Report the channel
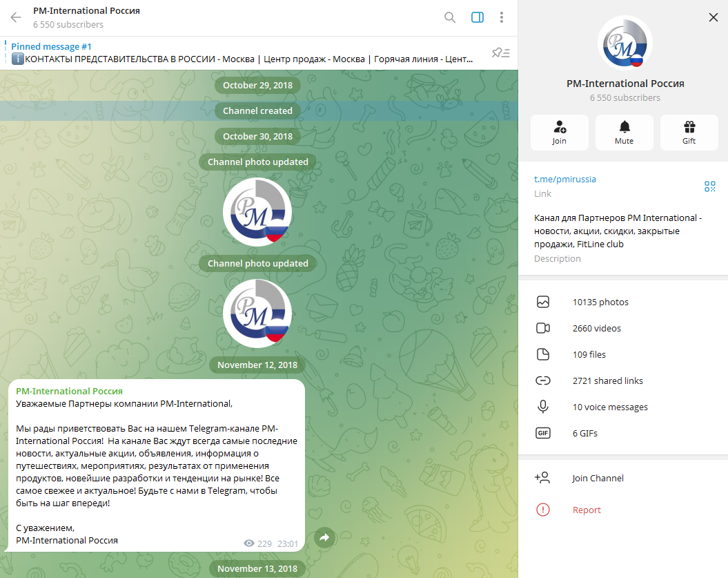 pos(587,510)
